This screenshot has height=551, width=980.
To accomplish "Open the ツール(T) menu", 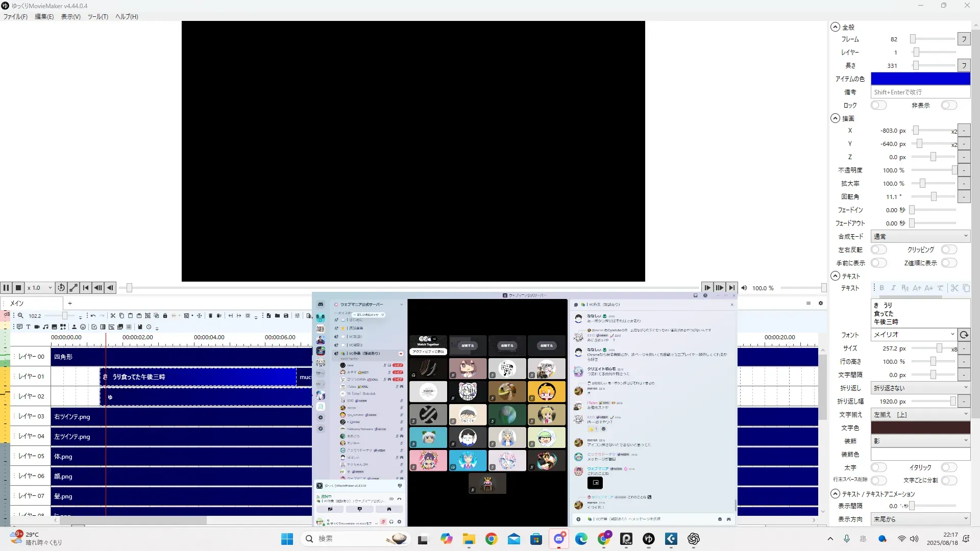I will click(97, 17).
